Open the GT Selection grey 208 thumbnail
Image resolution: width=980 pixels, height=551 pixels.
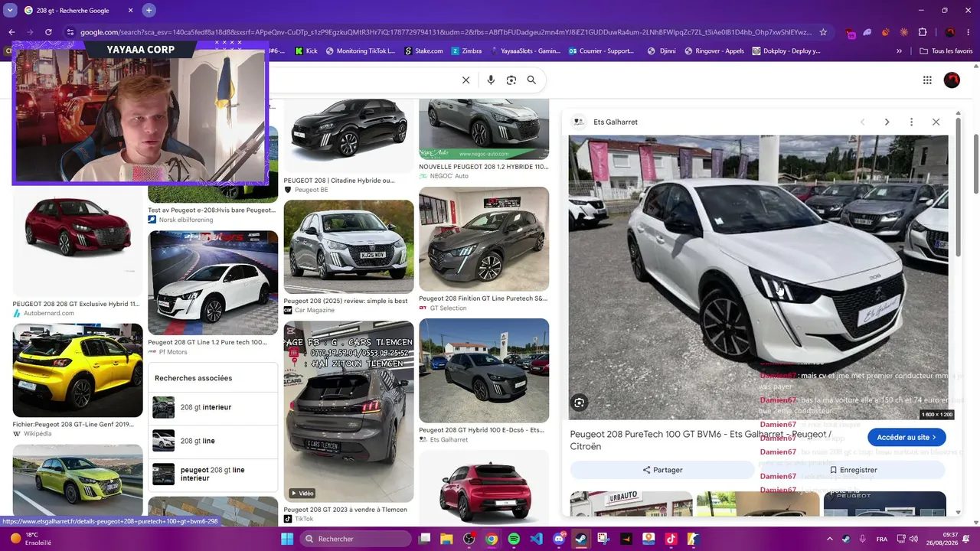(x=484, y=240)
